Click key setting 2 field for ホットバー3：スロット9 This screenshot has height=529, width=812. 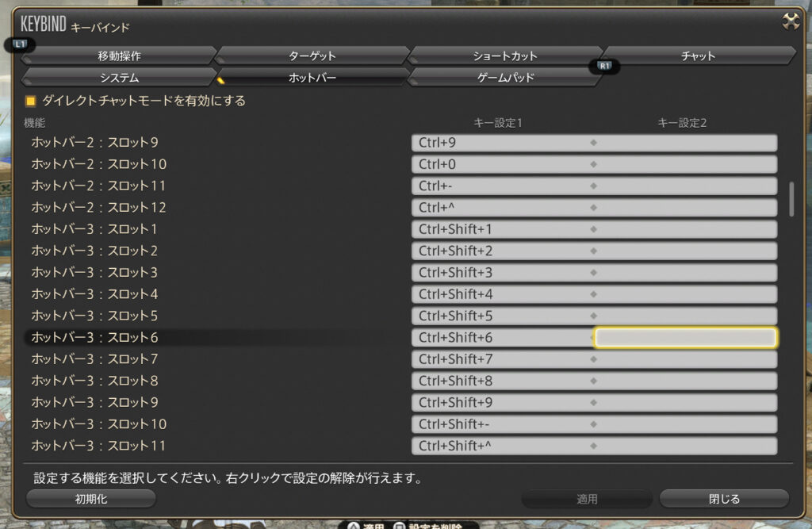point(686,403)
